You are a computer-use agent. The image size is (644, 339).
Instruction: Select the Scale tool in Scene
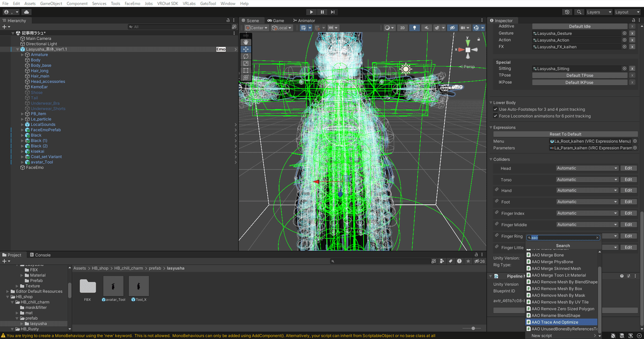(246, 63)
